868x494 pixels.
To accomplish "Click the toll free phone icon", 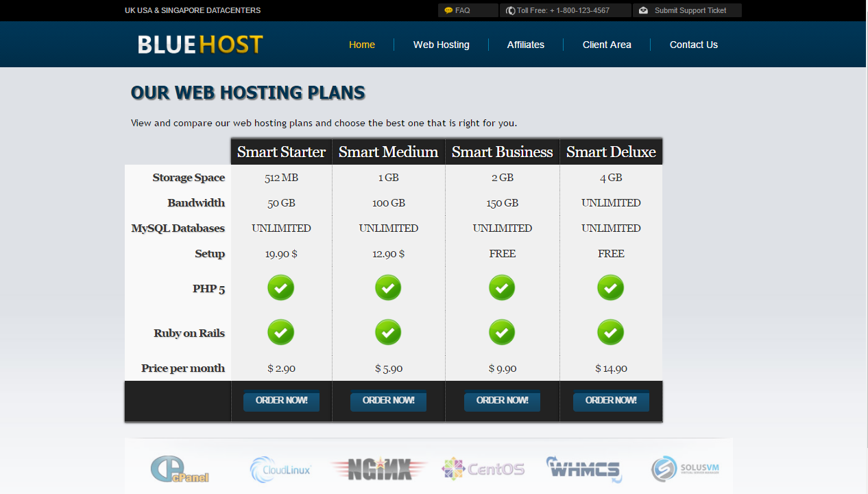I will click(x=511, y=10).
